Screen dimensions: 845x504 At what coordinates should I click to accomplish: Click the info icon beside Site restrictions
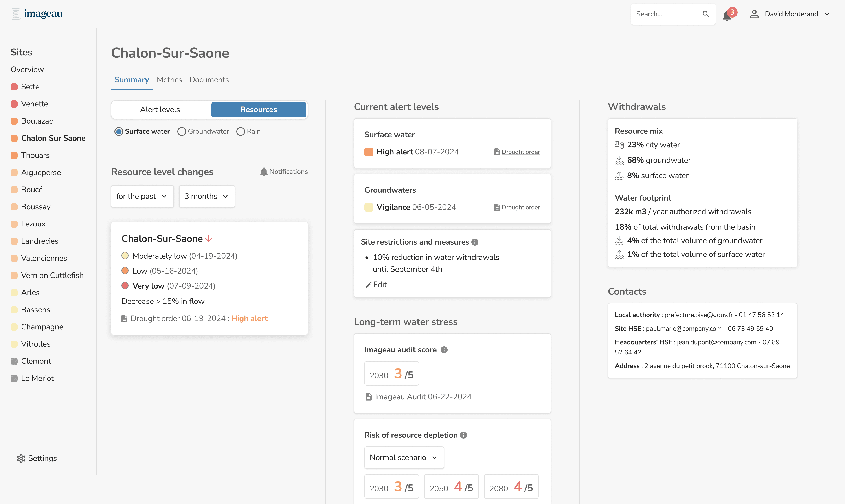coord(475,242)
